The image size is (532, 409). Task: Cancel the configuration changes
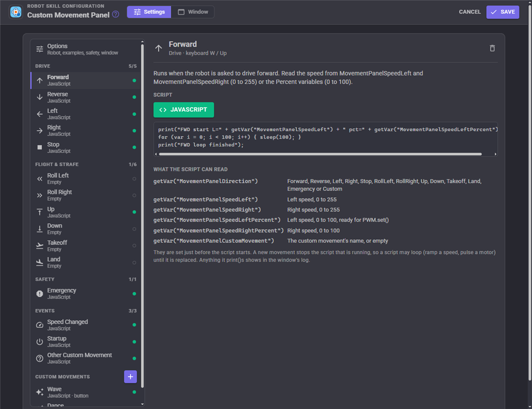coord(470,12)
